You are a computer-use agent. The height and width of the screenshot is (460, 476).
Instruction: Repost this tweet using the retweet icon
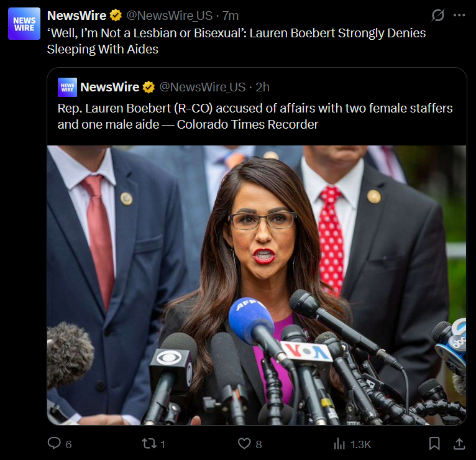pyautogui.click(x=149, y=444)
